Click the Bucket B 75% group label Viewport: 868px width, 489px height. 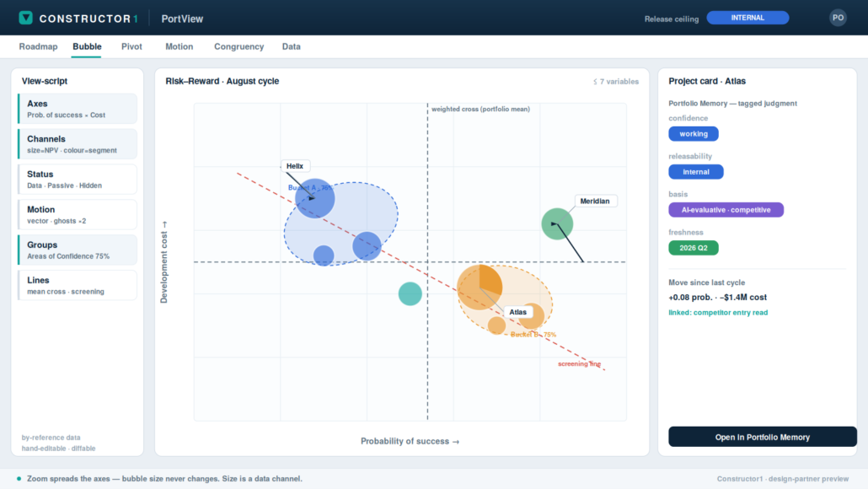[533, 335]
